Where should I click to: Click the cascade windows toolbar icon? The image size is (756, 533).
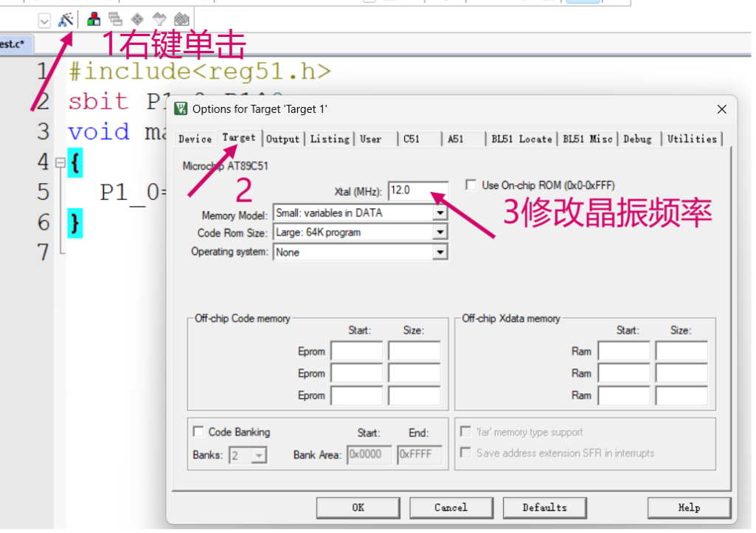[x=114, y=20]
